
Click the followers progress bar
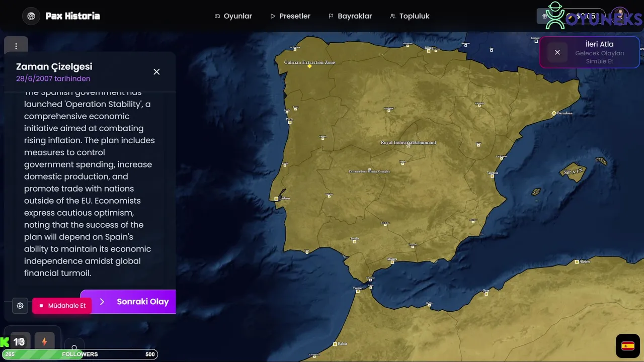79,354
